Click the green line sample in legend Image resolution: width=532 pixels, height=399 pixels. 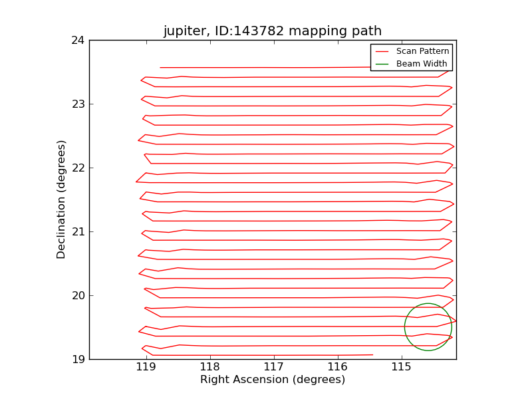(382, 64)
